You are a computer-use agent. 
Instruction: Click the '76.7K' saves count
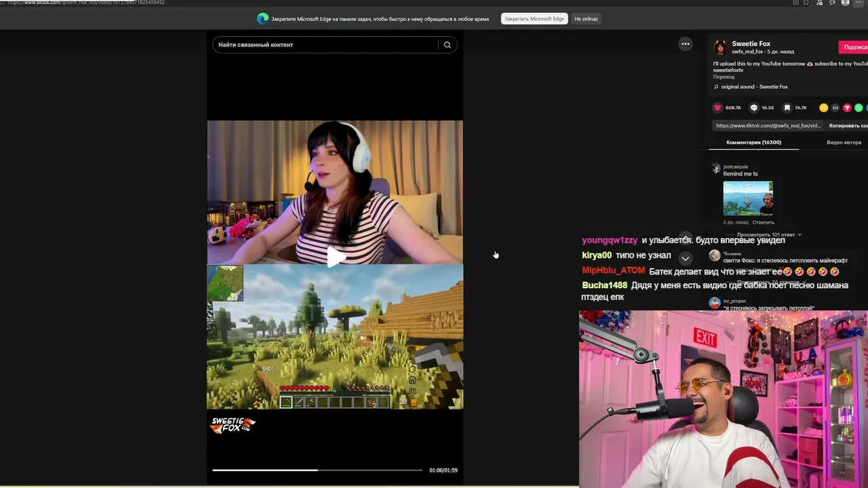[x=801, y=108]
